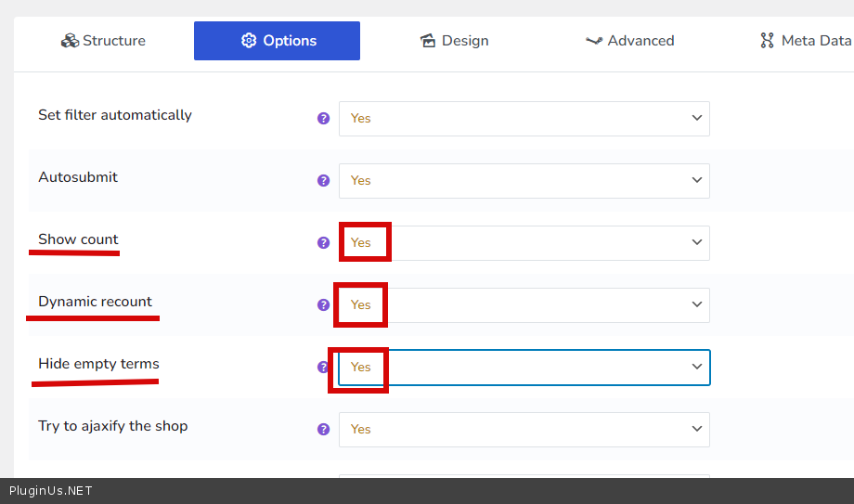The image size is (854, 504).
Task: Go to the Advanced tab
Action: [x=630, y=41]
